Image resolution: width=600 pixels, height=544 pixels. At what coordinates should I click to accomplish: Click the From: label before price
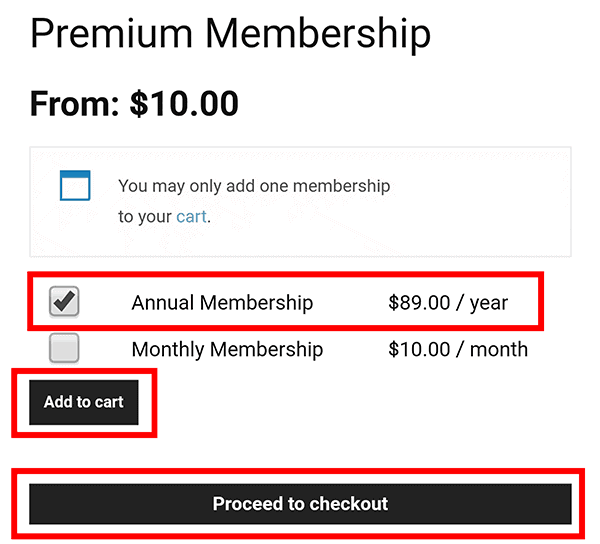pyautogui.click(x=75, y=103)
